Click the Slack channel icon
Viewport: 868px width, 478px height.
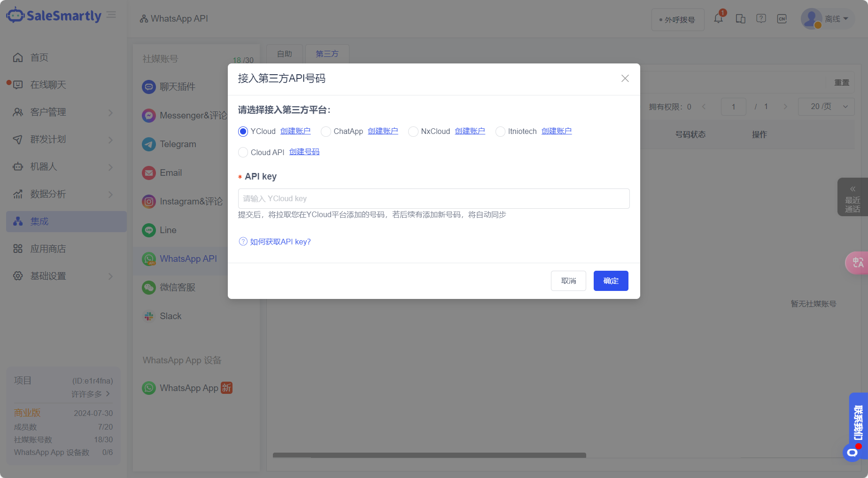click(149, 316)
